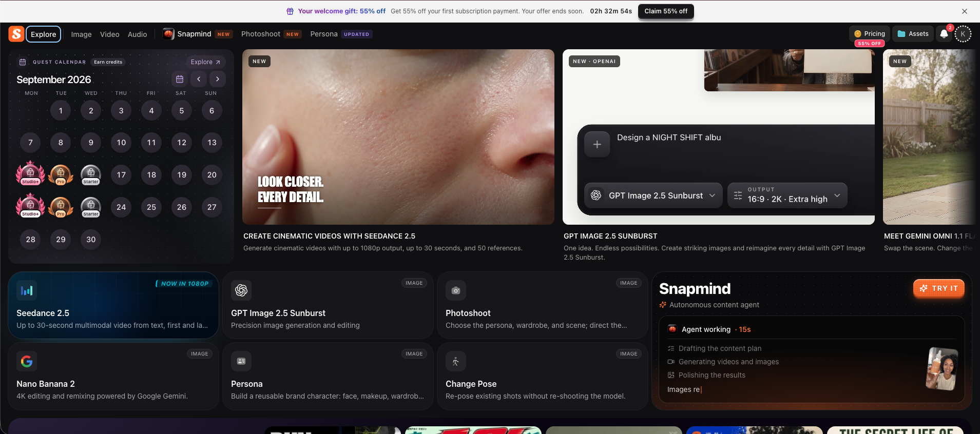This screenshot has width=980, height=434.
Task: Click the Seedance 2.5 bars icon
Action: pos(27,290)
